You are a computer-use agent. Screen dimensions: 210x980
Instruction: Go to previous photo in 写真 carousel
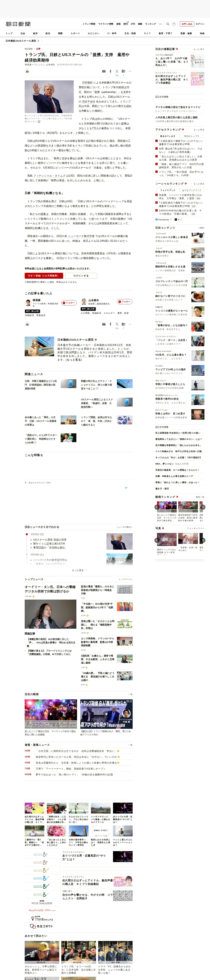click(x=157, y=540)
